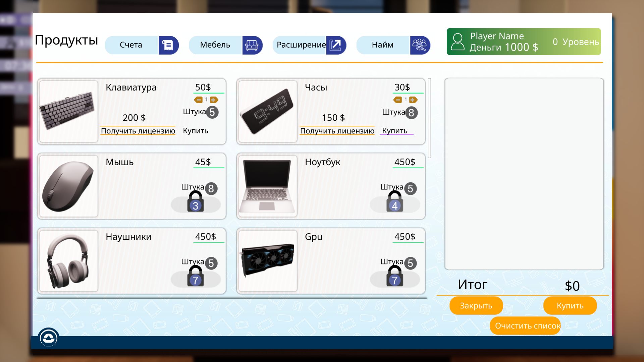Viewport: 644px width, 362px height.
Task: Click the bills receipt icon next to Счета
Action: pyautogui.click(x=168, y=45)
